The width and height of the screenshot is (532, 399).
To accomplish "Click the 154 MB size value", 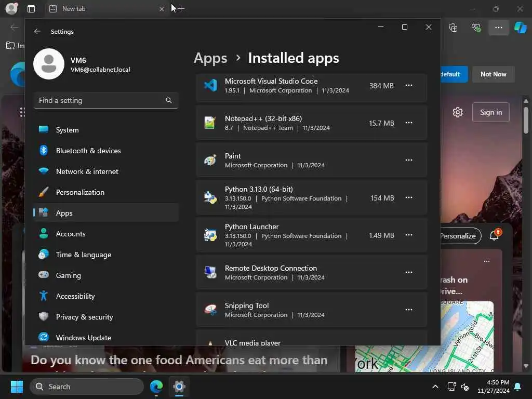I will tap(382, 198).
